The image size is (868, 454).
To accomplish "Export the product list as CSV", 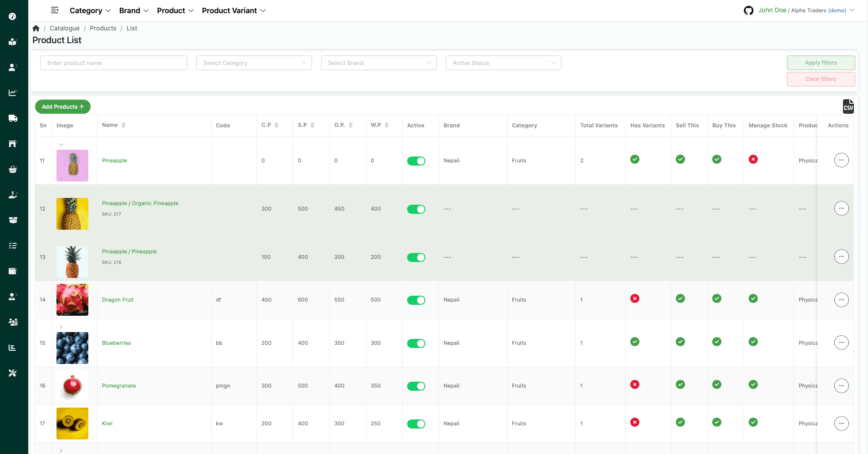I will tap(848, 106).
